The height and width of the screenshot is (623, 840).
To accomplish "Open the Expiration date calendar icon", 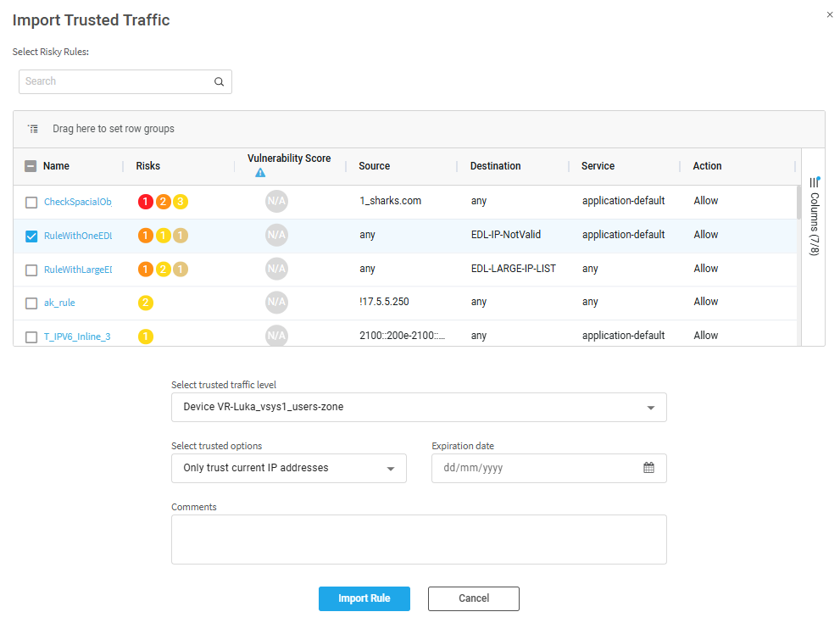I will pyautogui.click(x=648, y=468).
